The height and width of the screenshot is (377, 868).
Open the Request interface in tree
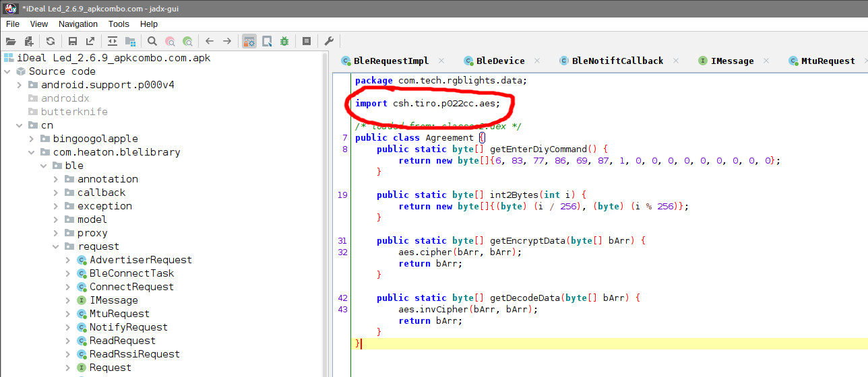(x=110, y=368)
